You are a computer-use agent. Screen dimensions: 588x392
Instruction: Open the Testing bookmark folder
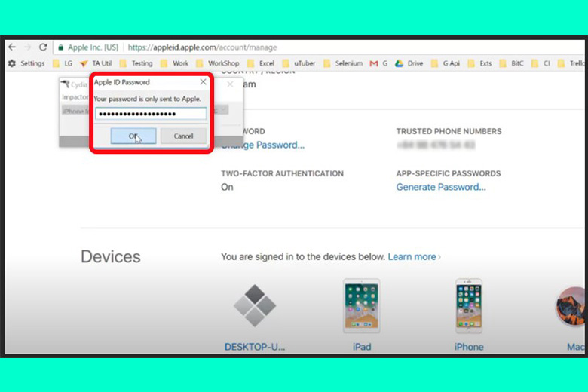point(136,63)
